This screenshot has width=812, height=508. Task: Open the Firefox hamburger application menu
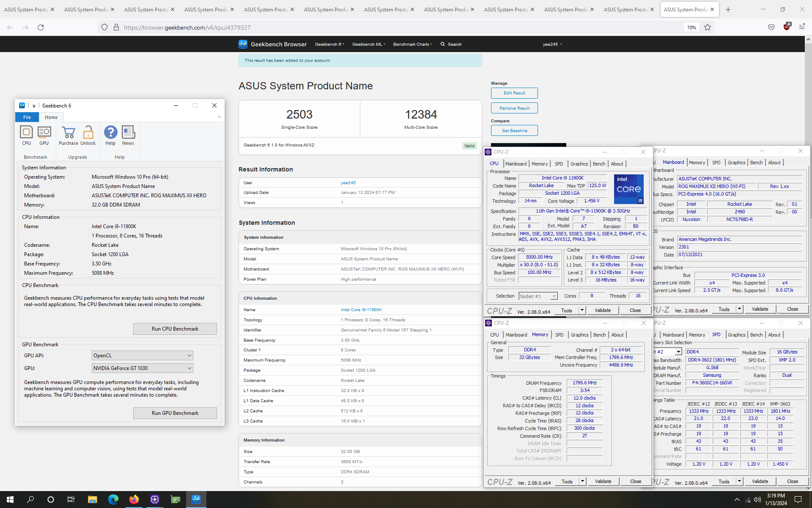coord(802,27)
